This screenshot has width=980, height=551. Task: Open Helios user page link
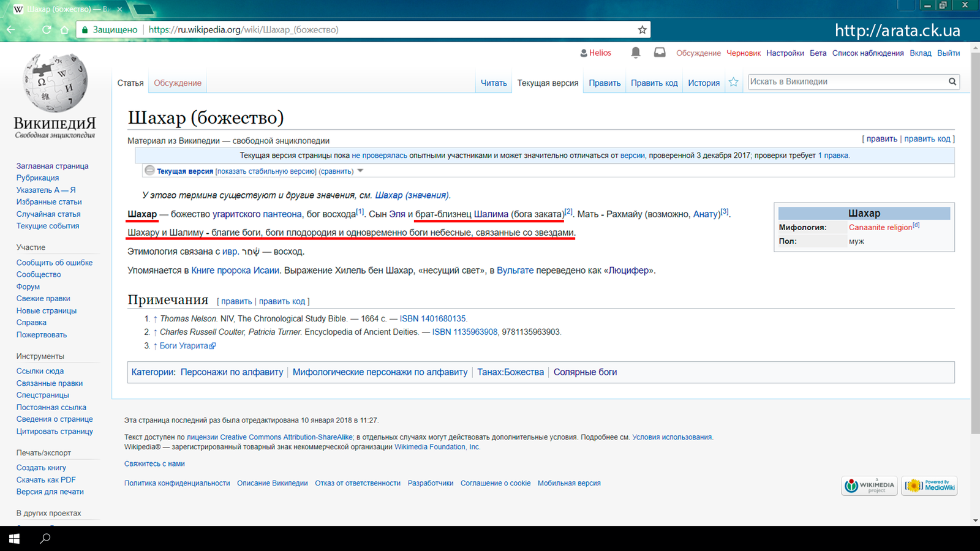[600, 53]
